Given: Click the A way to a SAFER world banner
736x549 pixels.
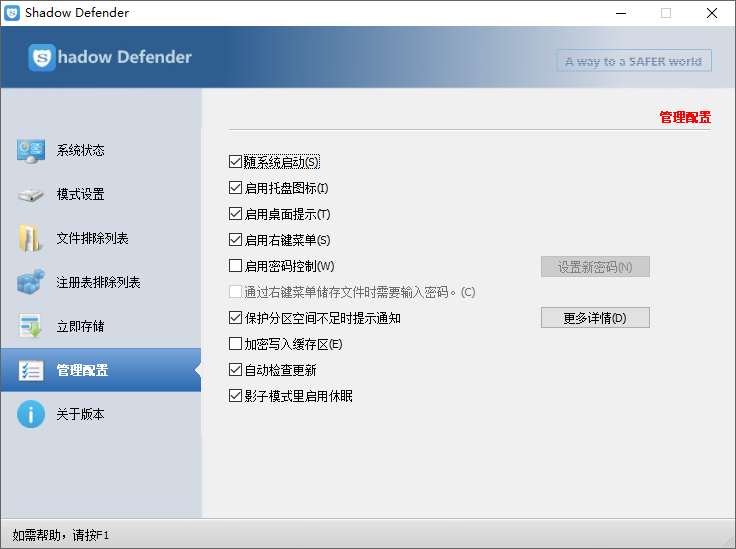Looking at the screenshot, I should 634,61.
